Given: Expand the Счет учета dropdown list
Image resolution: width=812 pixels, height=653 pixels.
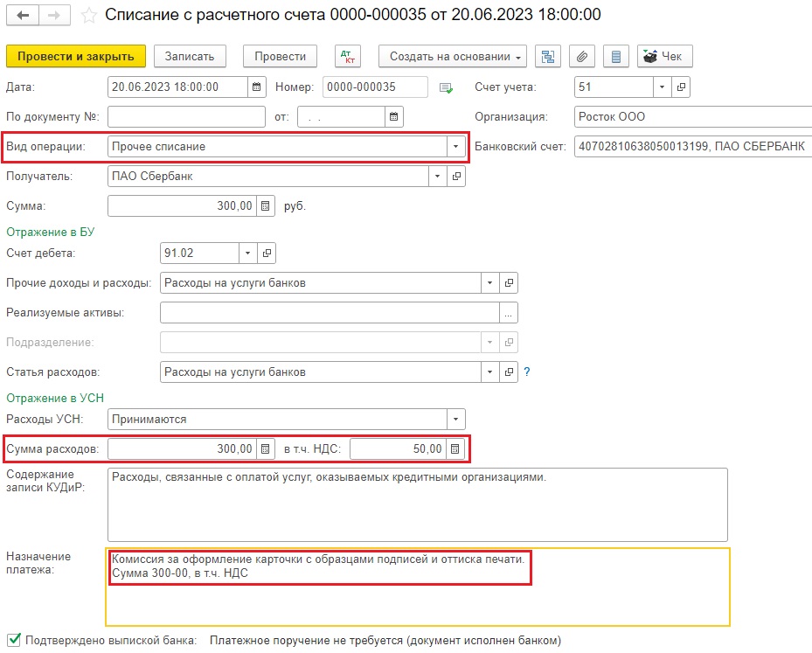Looking at the screenshot, I should click(663, 87).
